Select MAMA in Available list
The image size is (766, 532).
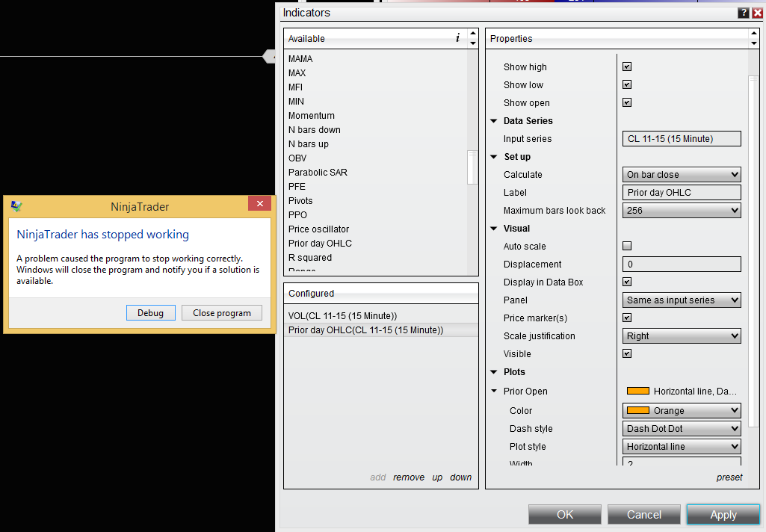tap(300, 58)
